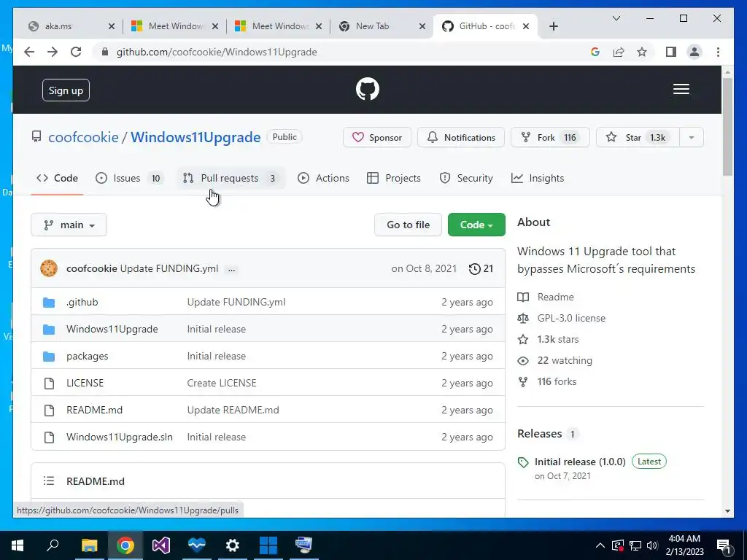Viewport: 747px width, 560px height.
Task: Open the Actions tab
Action: [323, 178]
